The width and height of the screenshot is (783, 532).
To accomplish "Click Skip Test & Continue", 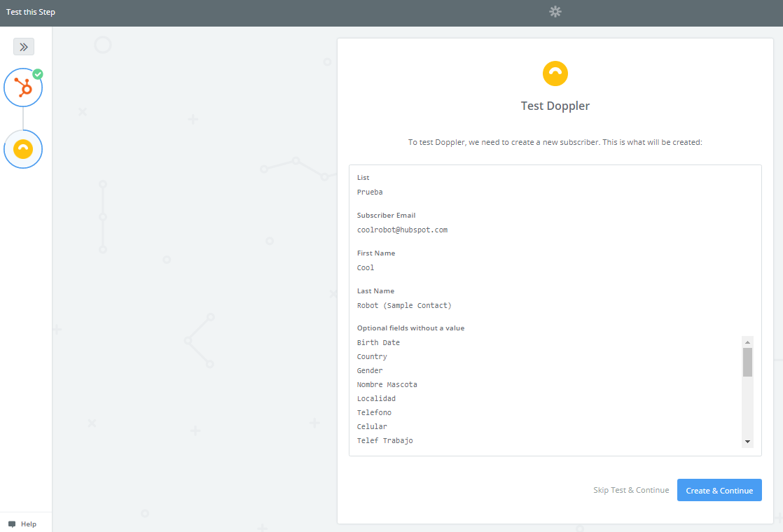I will tap(631, 490).
